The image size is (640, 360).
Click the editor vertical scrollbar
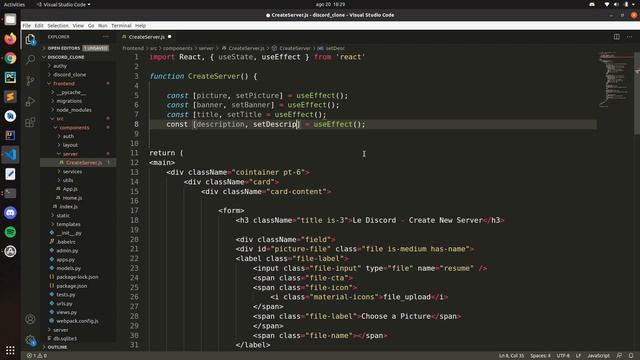(637, 94)
